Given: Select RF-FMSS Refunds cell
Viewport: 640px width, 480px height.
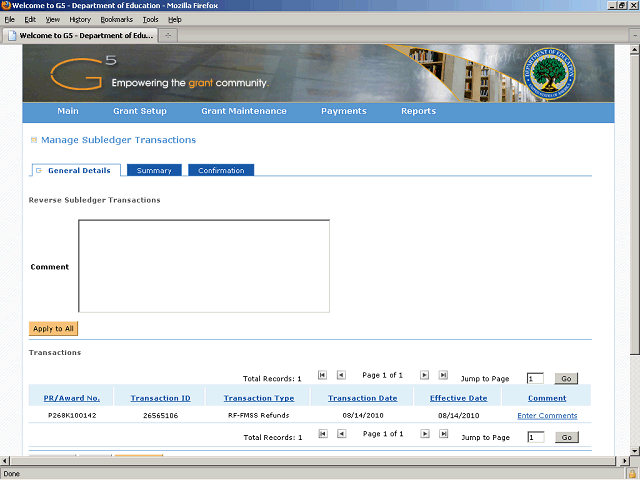Looking at the screenshot, I should coord(258,416).
